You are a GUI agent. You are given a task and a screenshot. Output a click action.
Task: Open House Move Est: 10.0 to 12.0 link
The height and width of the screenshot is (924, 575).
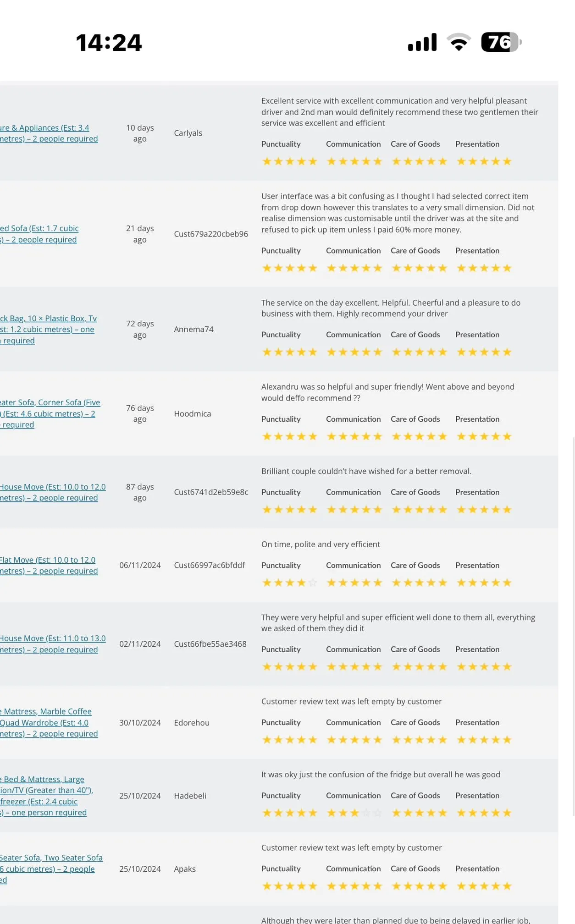point(53,492)
